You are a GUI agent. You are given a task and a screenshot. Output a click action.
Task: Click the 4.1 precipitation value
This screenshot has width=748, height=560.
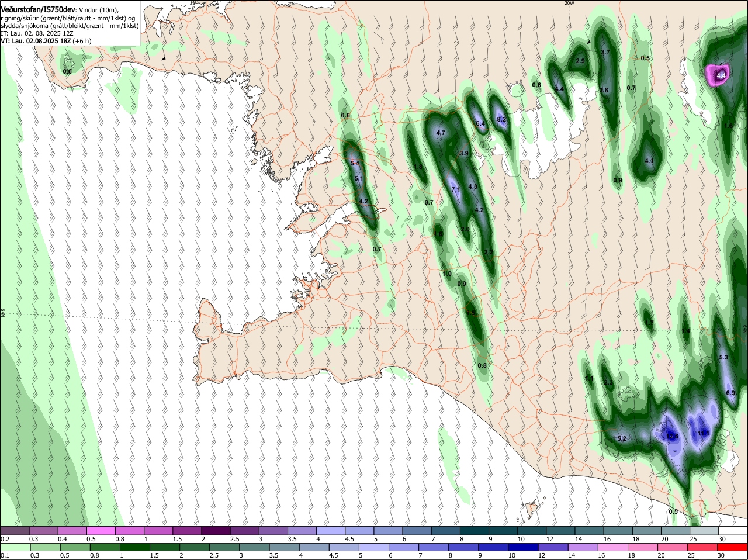(649, 161)
